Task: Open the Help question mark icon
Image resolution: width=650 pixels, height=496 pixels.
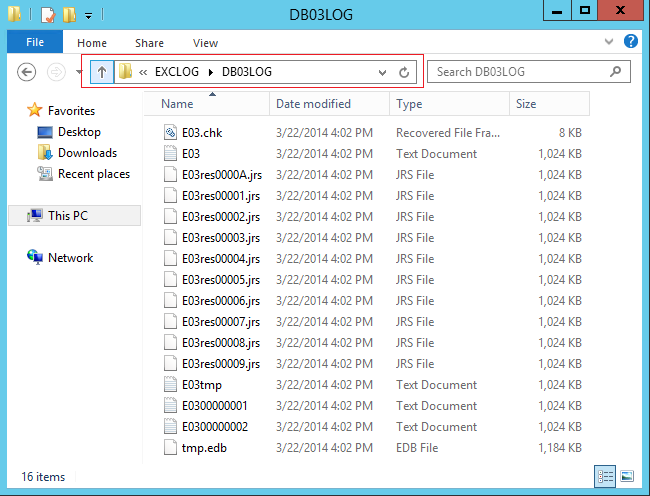Action: click(631, 41)
